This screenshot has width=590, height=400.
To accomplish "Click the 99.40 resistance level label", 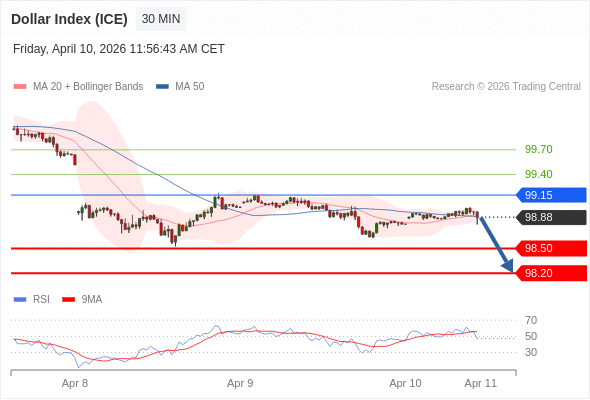I will tap(538, 174).
